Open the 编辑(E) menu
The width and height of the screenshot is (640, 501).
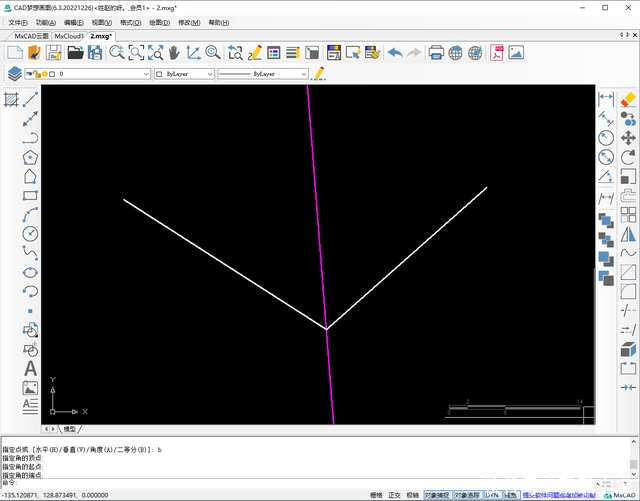pyautogui.click(x=74, y=22)
